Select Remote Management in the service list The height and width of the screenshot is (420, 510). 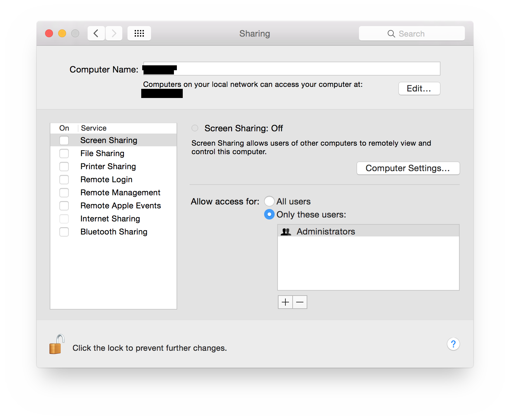tap(120, 193)
